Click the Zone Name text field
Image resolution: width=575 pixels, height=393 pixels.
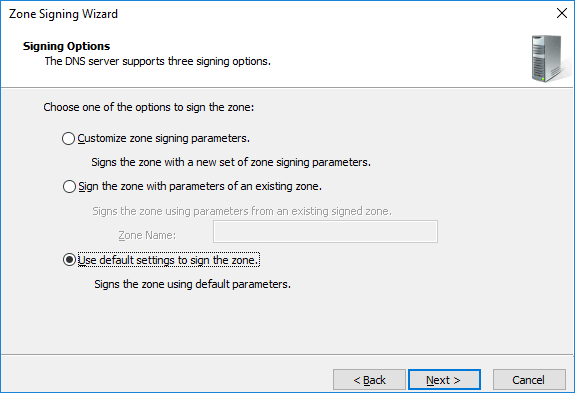[x=325, y=231]
